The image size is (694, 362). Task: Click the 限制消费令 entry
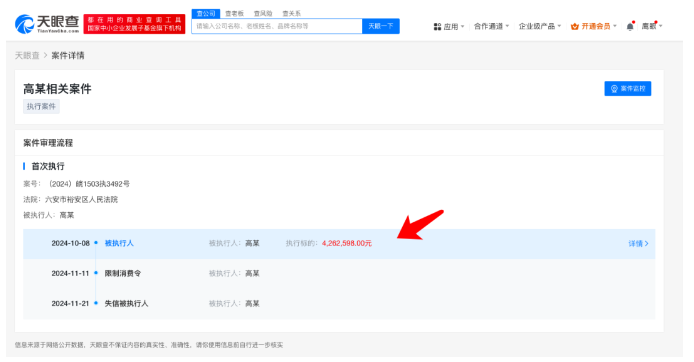(x=123, y=273)
